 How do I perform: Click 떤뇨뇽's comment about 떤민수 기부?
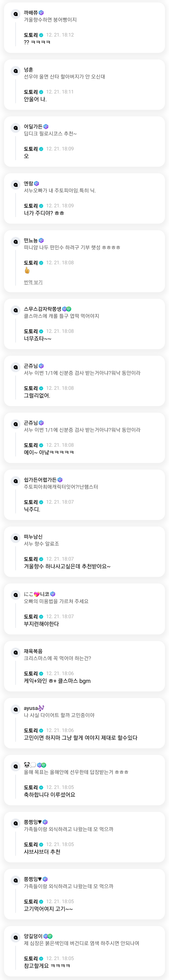click(x=72, y=247)
